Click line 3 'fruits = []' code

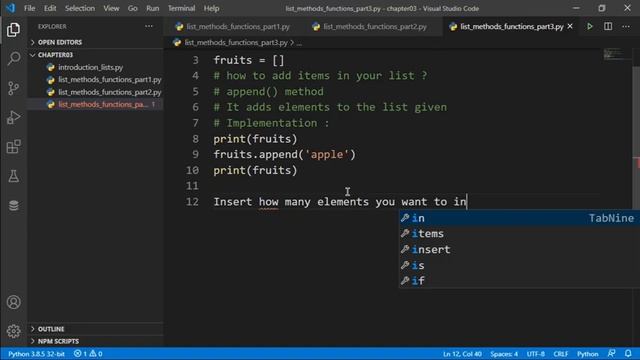point(249,60)
